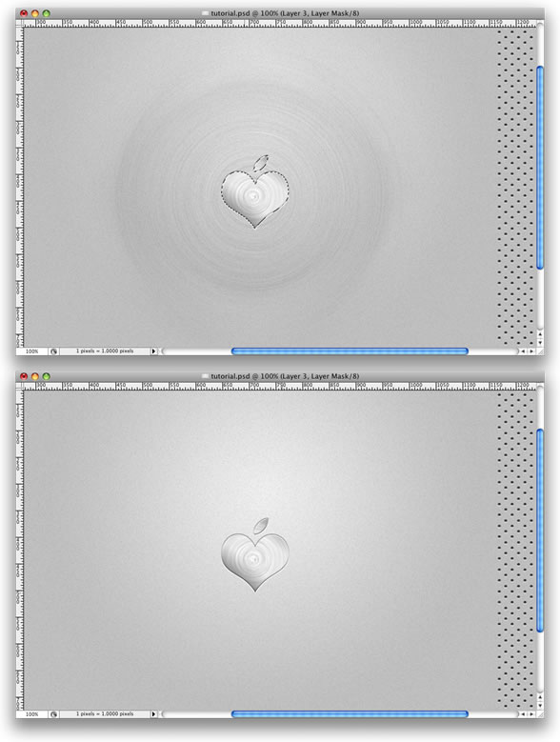560x742 pixels.
Task: Open the status bar arrow menu in the second window
Action: pos(153,714)
